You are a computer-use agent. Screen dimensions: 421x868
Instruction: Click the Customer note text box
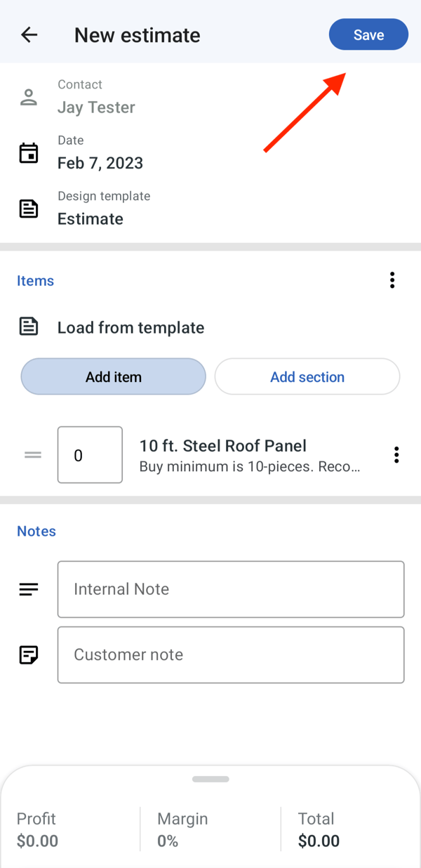coord(231,655)
